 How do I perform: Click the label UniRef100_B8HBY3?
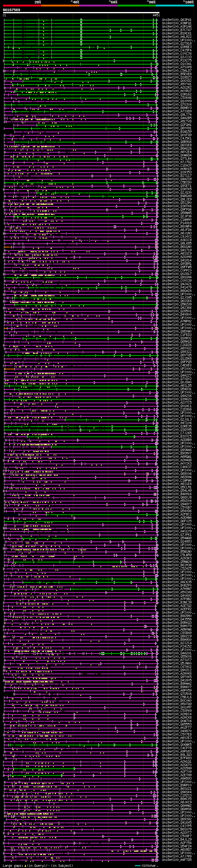click(x=177, y=108)
